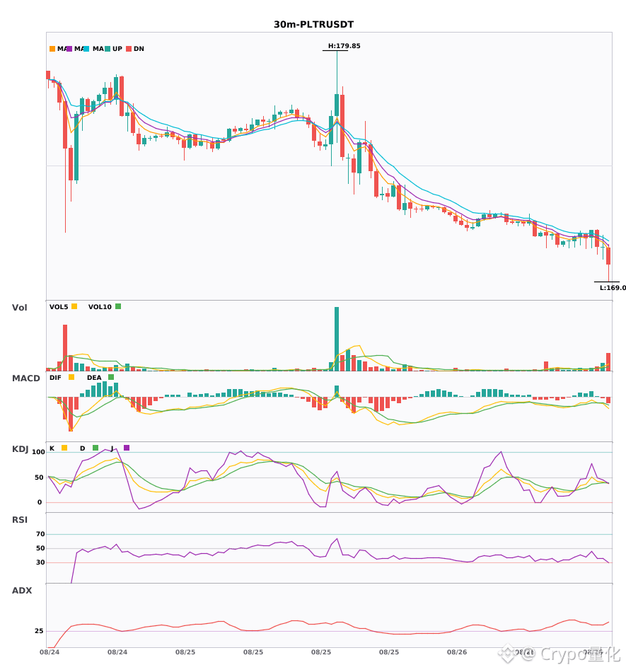Click the purple MA legend swatch
This screenshot has height=672, width=626.
coord(69,49)
